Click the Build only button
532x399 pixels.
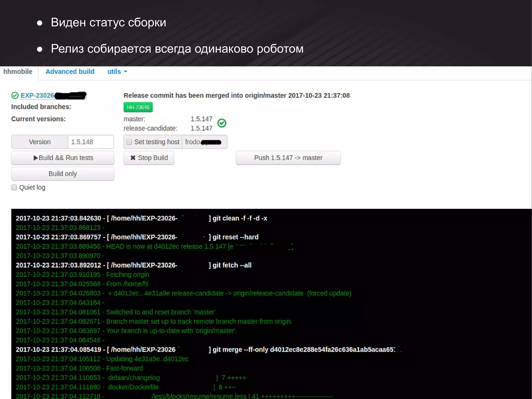[63, 174]
